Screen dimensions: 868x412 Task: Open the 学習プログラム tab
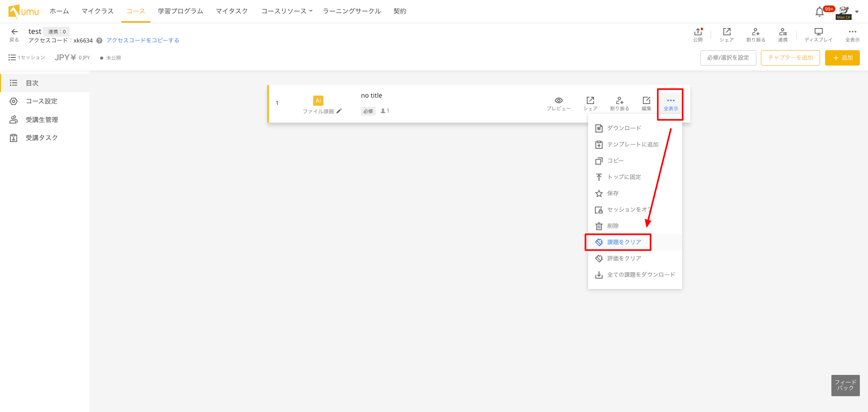180,11
